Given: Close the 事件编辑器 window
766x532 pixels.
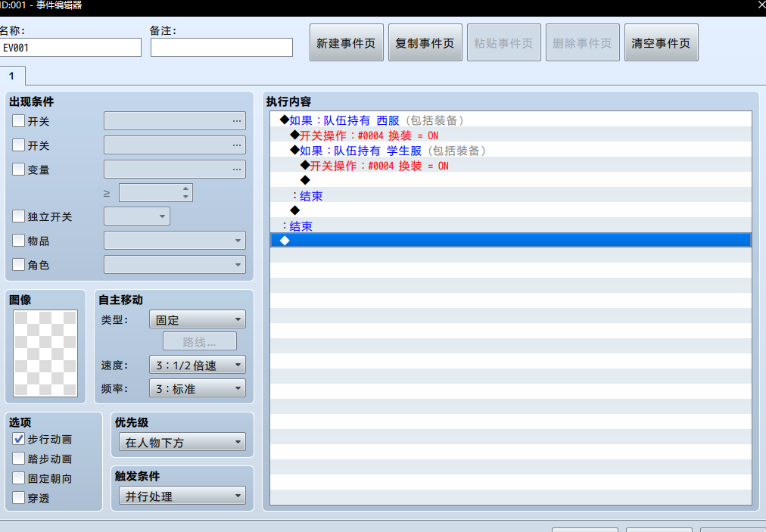Looking at the screenshot, I should click(x=761, y=5).
